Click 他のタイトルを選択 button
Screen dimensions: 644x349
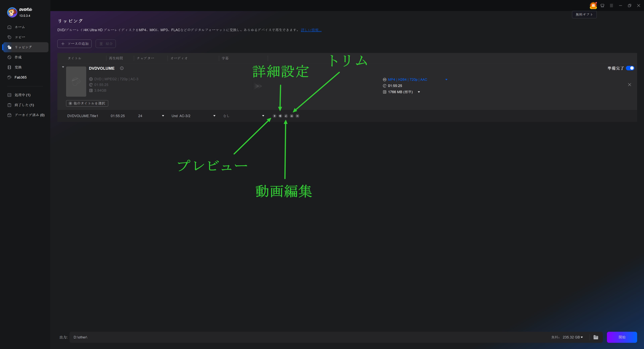pyautogui.click(x=87, y=103)
